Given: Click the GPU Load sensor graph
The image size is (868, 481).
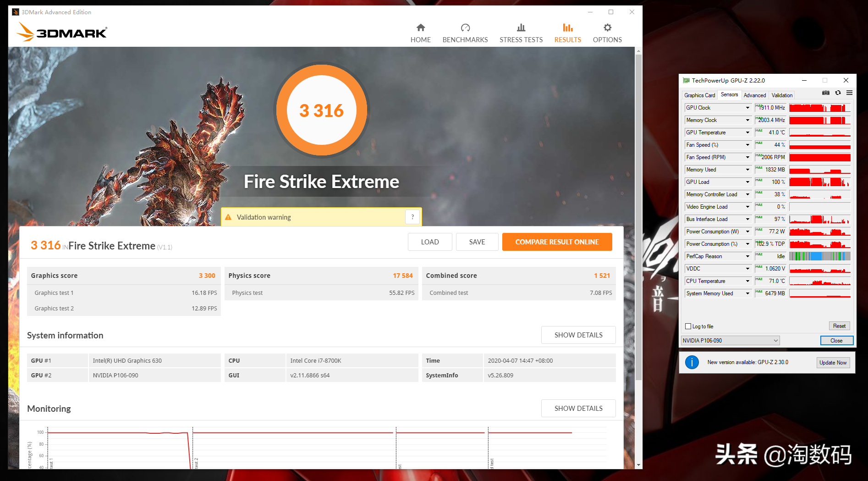Looking at the screenshot, I should (x=819, y=182).
